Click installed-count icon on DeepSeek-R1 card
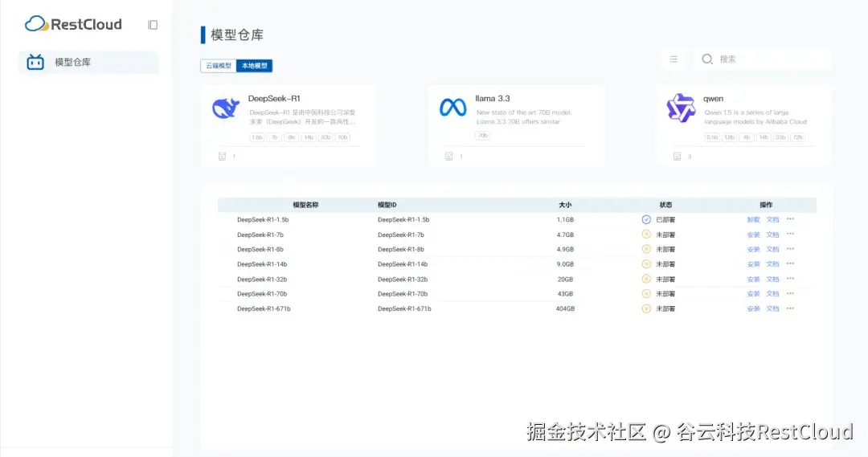Viewport: 868px width, 457px height. pyautogui.click(x=222, y=156)
